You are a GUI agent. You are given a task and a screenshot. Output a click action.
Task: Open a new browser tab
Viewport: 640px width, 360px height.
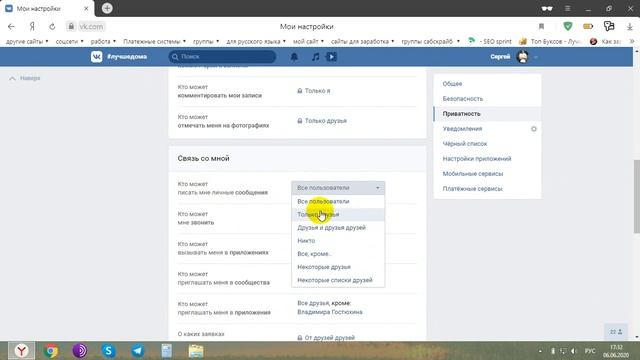(107, 8)
